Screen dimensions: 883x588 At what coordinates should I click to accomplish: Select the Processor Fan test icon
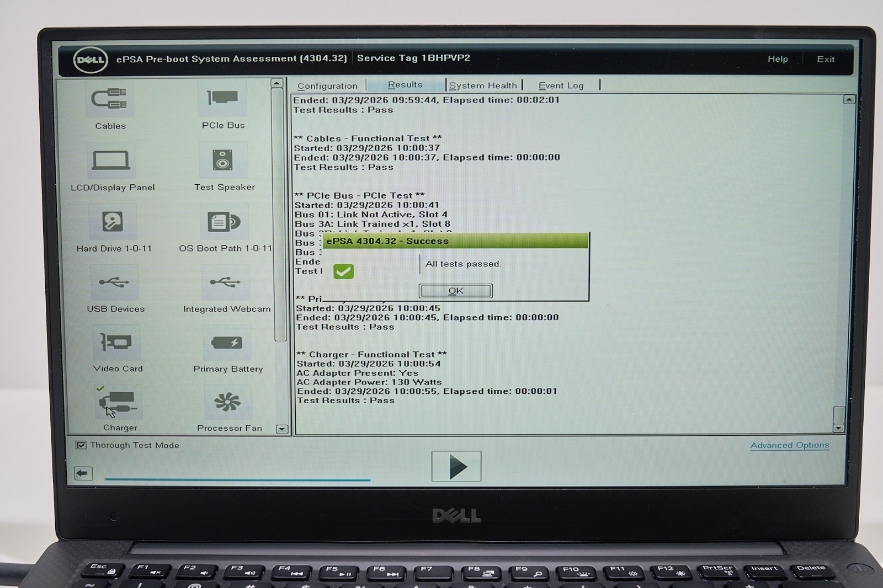[x=228, y=402]
